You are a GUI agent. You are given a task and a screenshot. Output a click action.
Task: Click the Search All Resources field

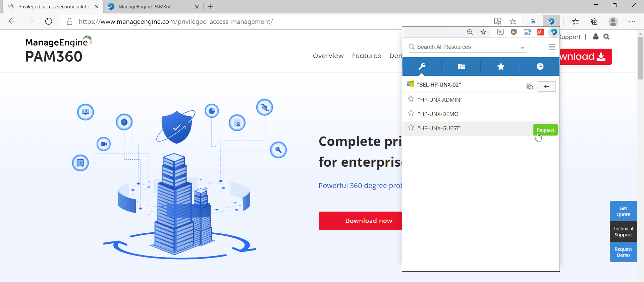467,47
